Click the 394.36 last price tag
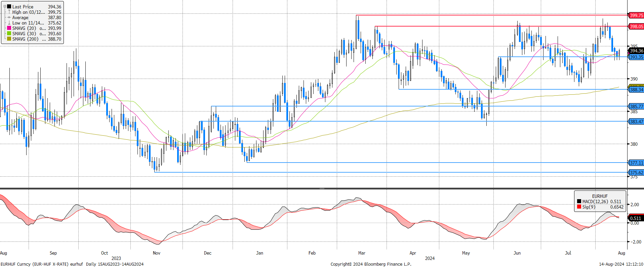 [636, 51]
